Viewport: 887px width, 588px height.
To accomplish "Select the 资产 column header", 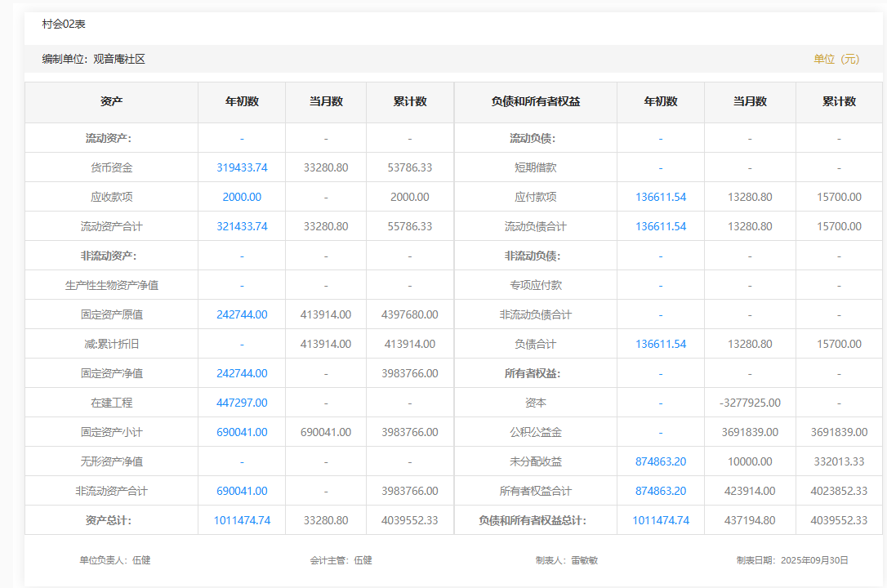I will (x=112, y=102).
